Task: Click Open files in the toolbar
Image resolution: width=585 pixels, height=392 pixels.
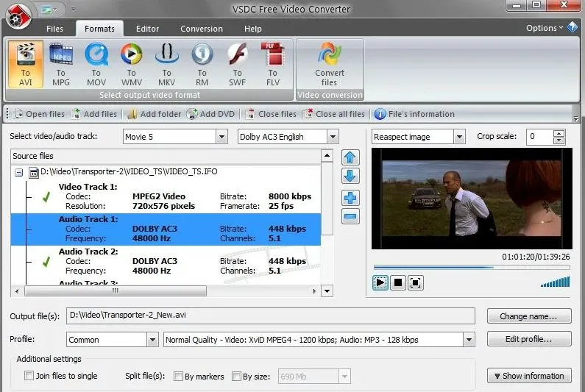Action: [39, 114]
